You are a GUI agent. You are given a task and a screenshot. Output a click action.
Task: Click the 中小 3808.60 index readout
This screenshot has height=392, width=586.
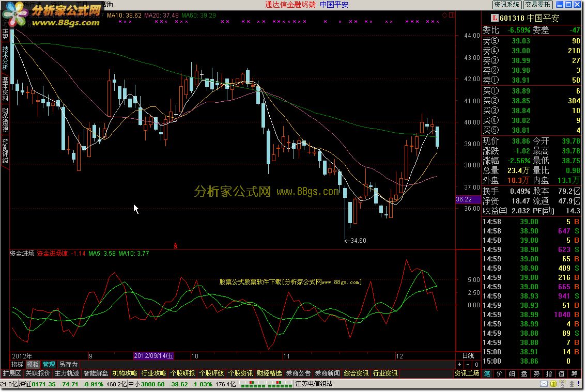coord(146,384)
